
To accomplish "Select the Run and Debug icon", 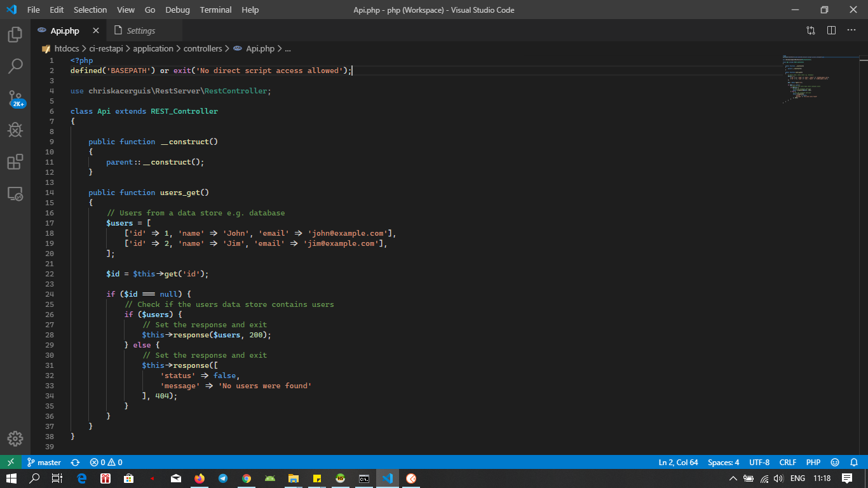I will (x=14, y=130).
